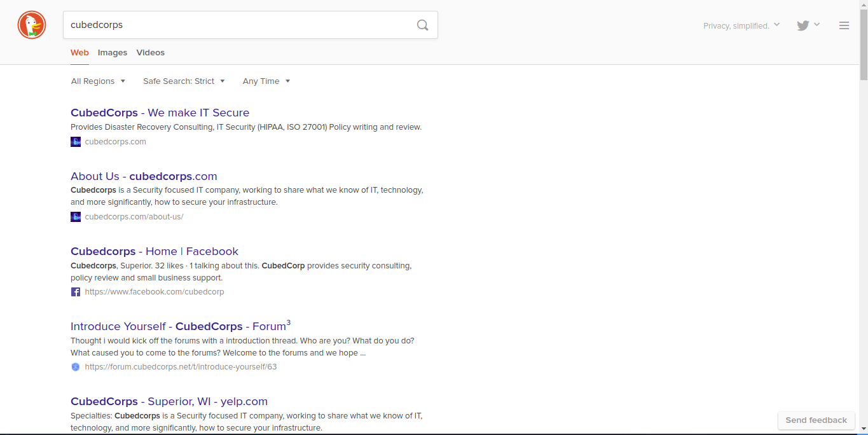Select the Web tab
The image size is (868, 435).
[79, 53]
